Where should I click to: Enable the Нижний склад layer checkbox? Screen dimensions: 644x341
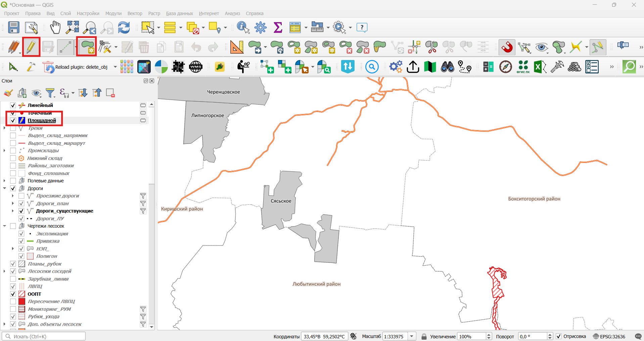pyautogui.click(x=13, y=158)
